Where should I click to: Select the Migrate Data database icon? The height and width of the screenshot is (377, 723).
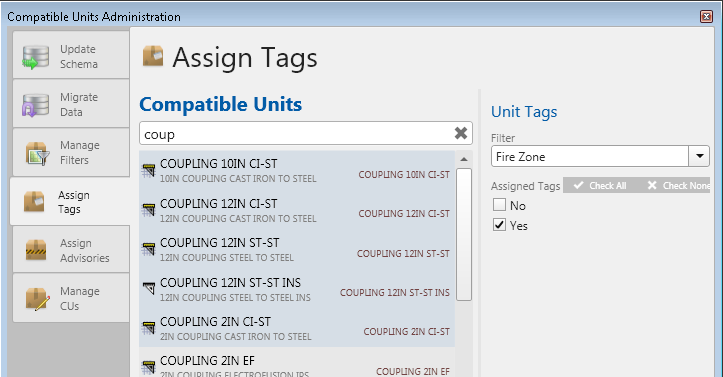coord(36,105)
